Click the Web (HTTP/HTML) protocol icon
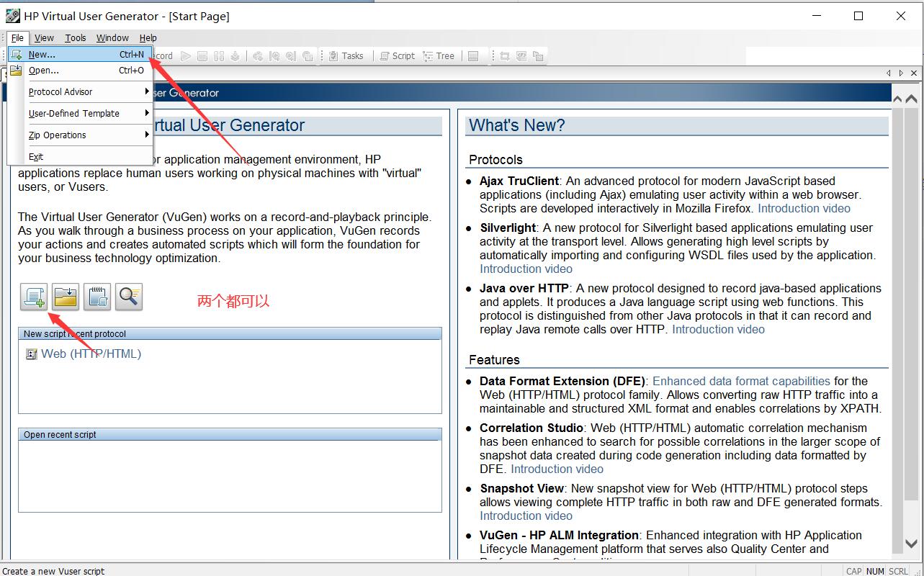 (x=31, y=354)
